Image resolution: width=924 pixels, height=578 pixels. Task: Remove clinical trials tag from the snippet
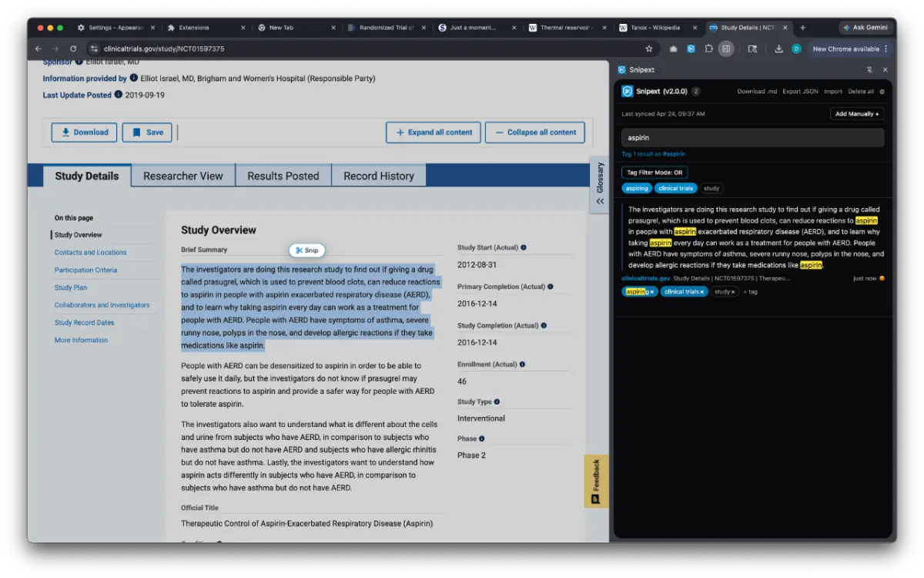click(702, 292)
